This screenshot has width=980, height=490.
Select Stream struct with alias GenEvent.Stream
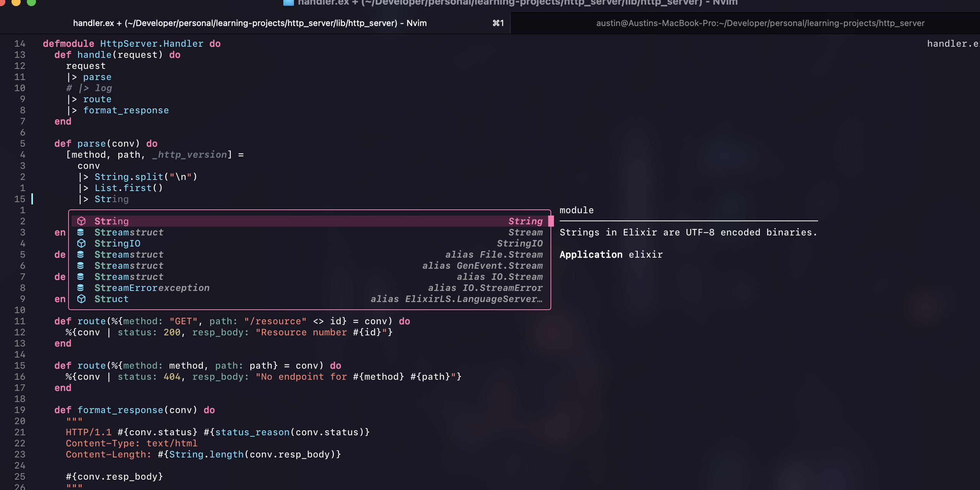click(x=309, y=266)
